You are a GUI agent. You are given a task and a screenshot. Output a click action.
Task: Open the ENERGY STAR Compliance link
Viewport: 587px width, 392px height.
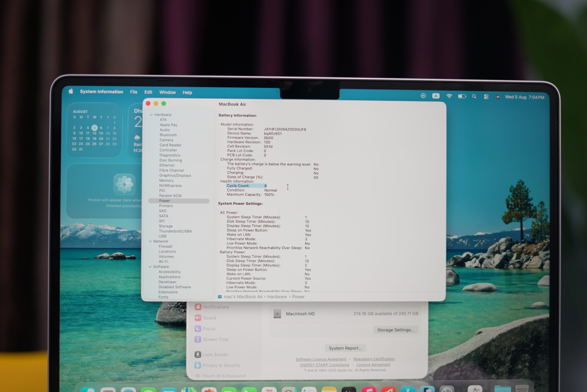pos(324,365)
